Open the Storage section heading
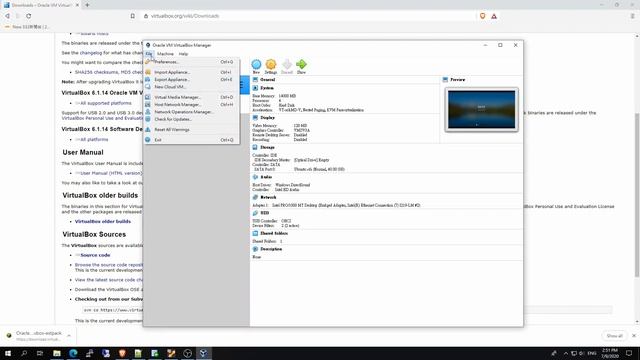640x360 pixels. tap(267, 147)
